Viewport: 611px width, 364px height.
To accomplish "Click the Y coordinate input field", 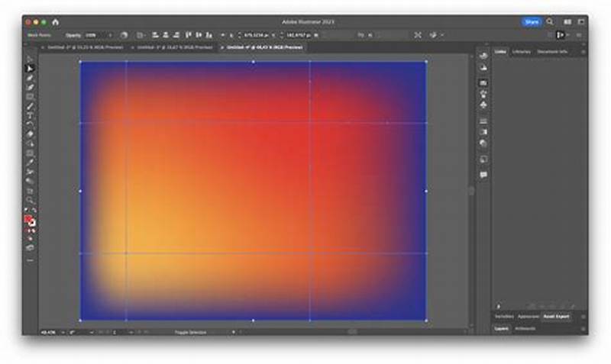I will click(299, 35).
